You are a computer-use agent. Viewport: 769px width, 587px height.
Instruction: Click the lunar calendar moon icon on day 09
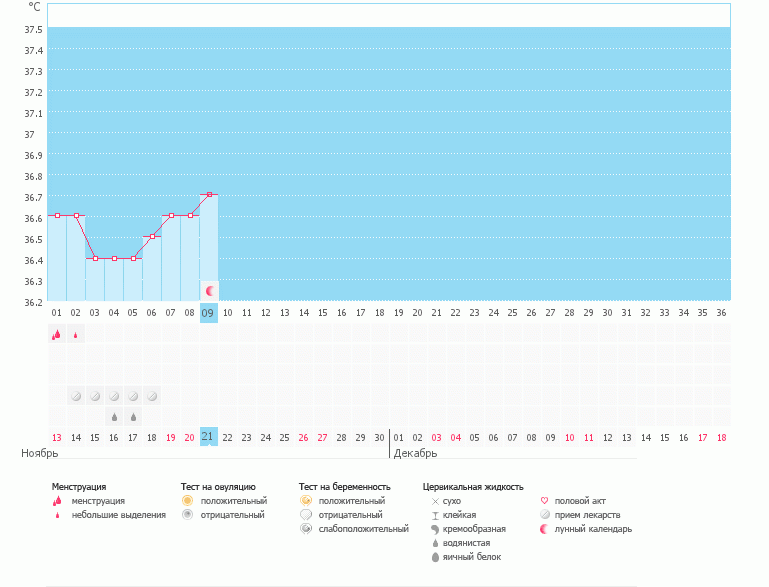pyautogui.click(x=209, y=291)
